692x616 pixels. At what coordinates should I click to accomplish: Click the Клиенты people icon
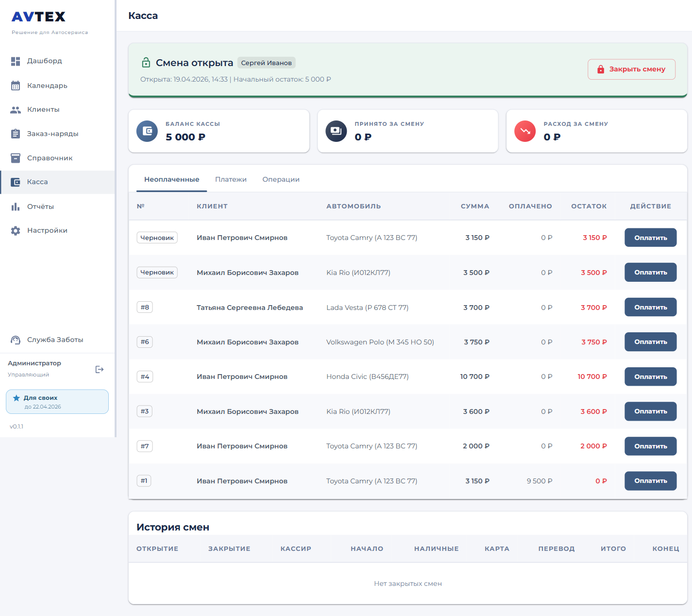coord(16,110)
